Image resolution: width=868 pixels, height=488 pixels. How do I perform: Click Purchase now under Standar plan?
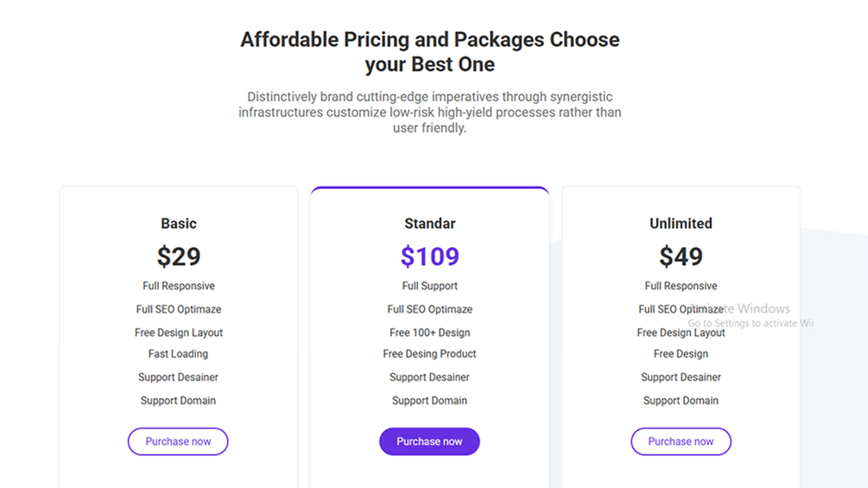pos(429,441)
